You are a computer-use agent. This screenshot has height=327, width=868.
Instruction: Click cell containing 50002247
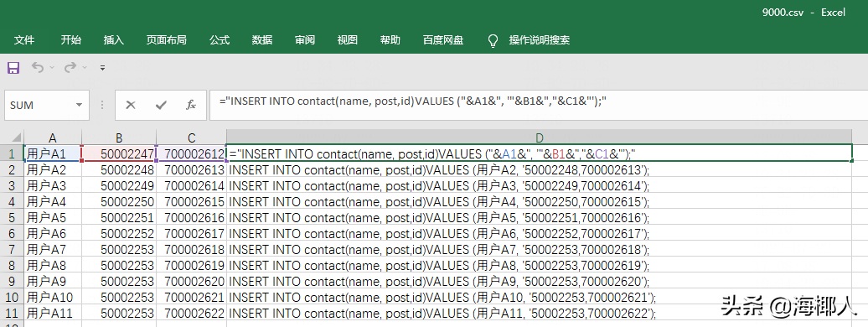coord(119,153)
